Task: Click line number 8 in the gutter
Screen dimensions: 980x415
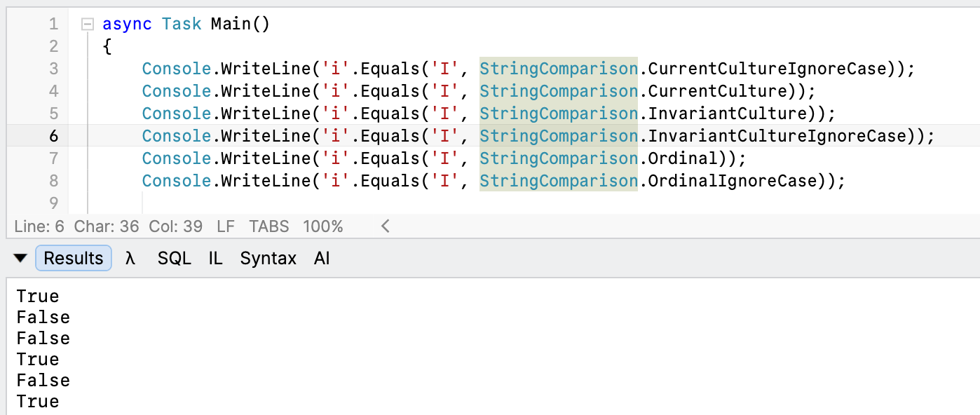Action: [x=54, y=181]
